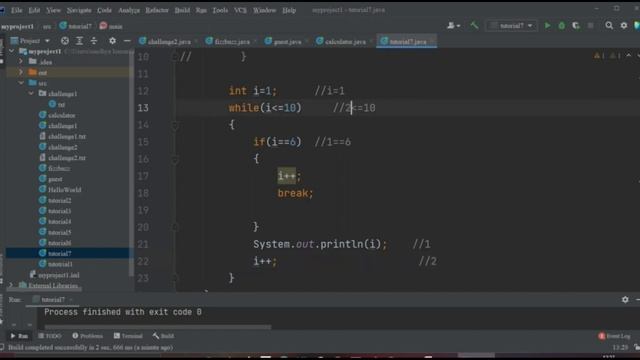Open the VCS menu
The height and width of the screenshot is (360, 640).
pos(240,10)
